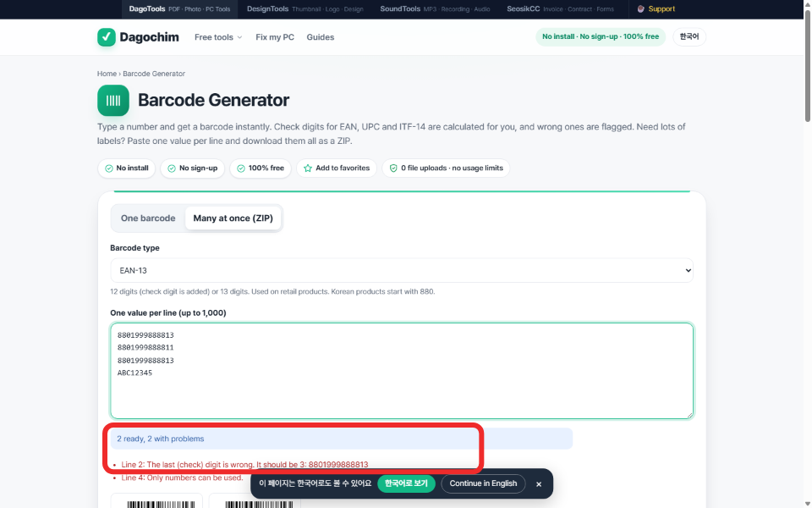Open DesignTools in the top bar
The height and width of the screenshot is (508, 812).
pos(305,8)
